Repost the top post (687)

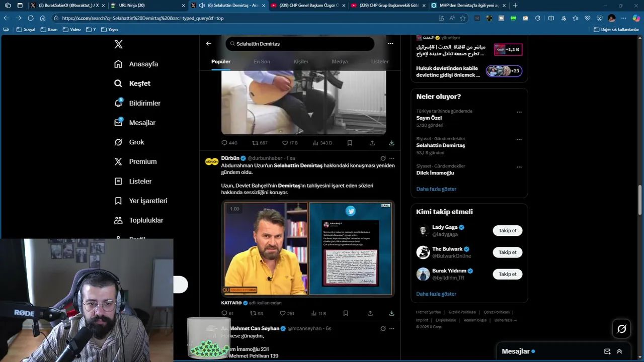click(260, 143)
